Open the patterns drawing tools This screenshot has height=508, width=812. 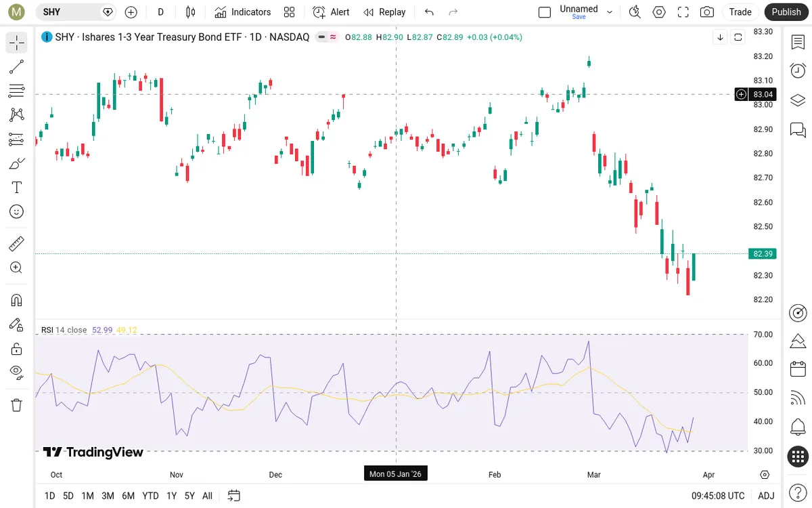[x=17, y=115]
